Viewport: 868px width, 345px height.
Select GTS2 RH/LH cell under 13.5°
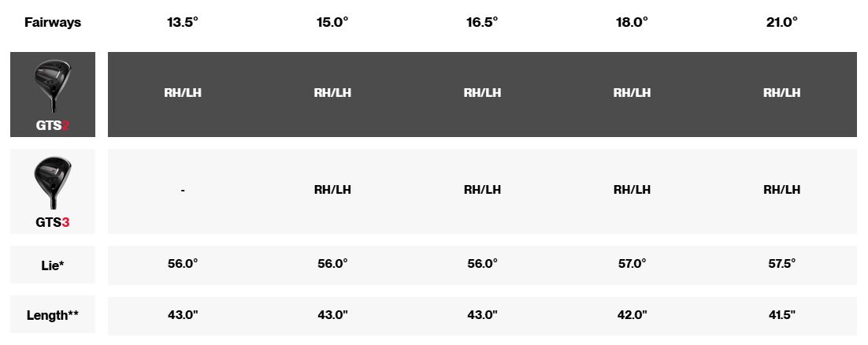pos(183,92)
